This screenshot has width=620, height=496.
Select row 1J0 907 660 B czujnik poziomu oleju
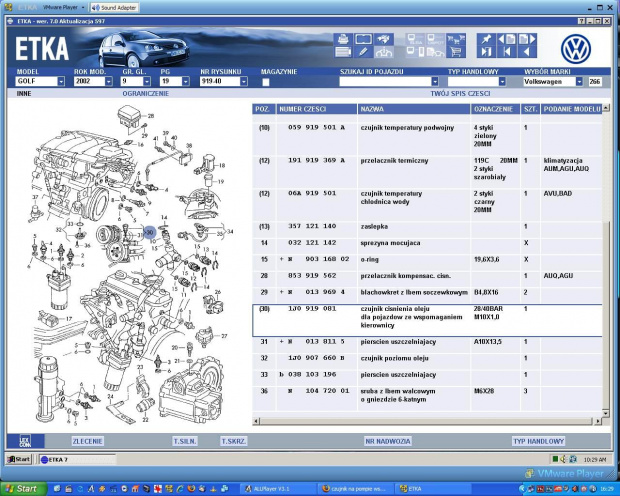click(x=427, y=362)
